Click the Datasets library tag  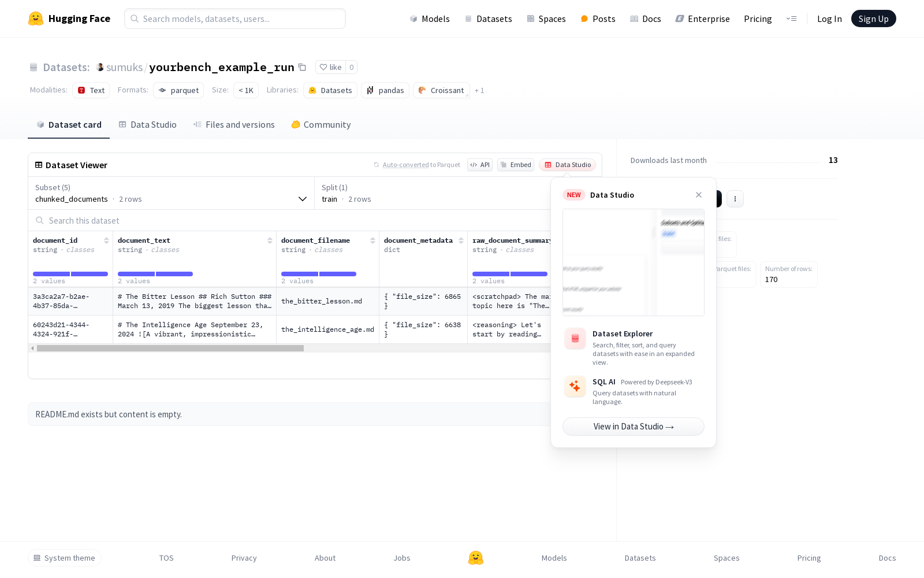pyautogui.click(x=330, y=90)
